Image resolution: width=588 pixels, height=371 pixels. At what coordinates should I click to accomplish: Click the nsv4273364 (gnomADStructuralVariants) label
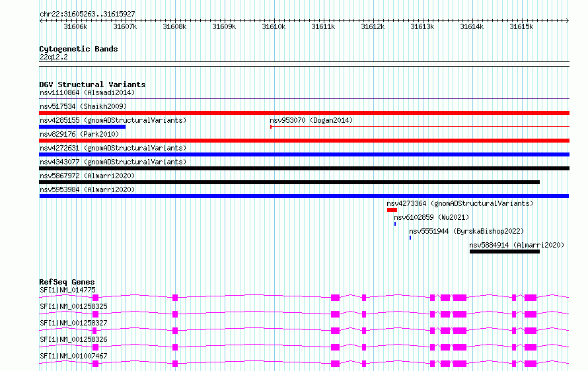point(460,203)
